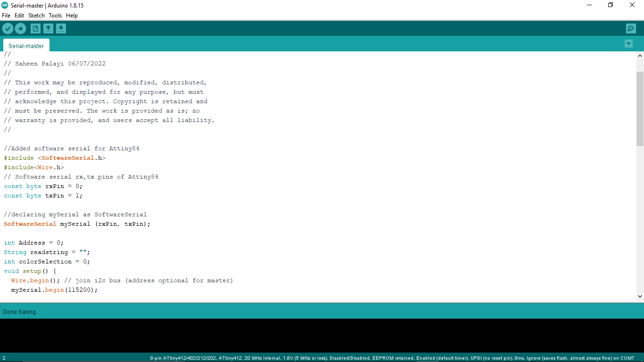Image resolution: width=644 pixels, height=362 pixels.
Task: Click comment '//declaring mySerial as SoftwareSerial'
Action: (75, 214)
